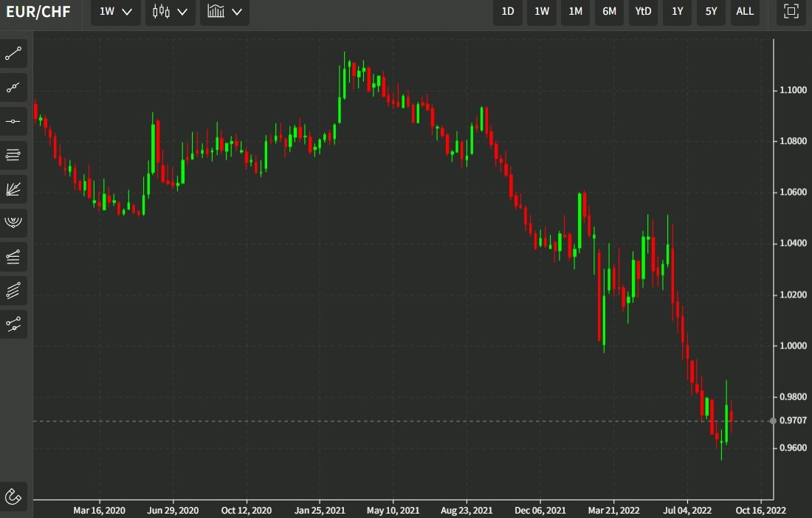Set chart range to YtD
The width and height of the screenshot is (812, 518).
[643, 11]
